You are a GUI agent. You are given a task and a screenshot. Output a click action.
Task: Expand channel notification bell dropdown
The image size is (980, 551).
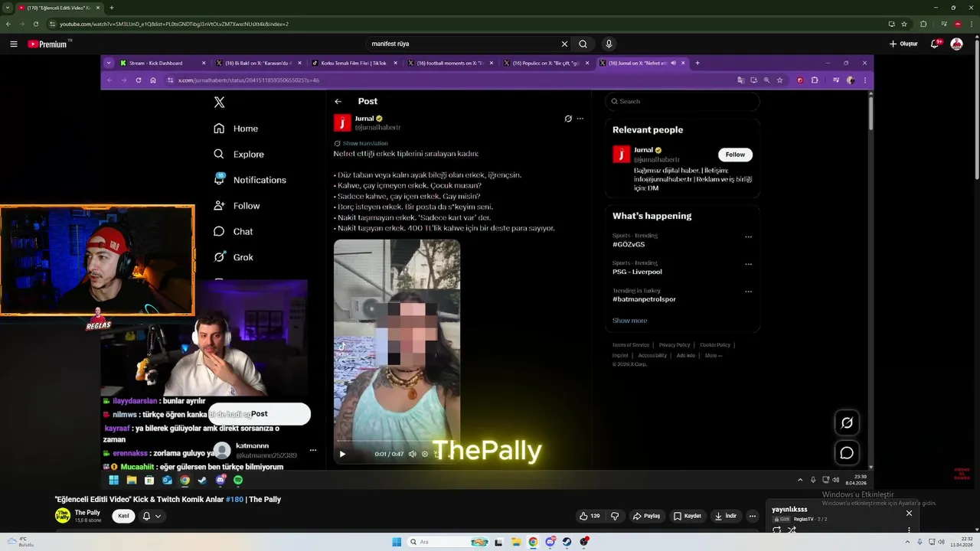coord(152,516)
